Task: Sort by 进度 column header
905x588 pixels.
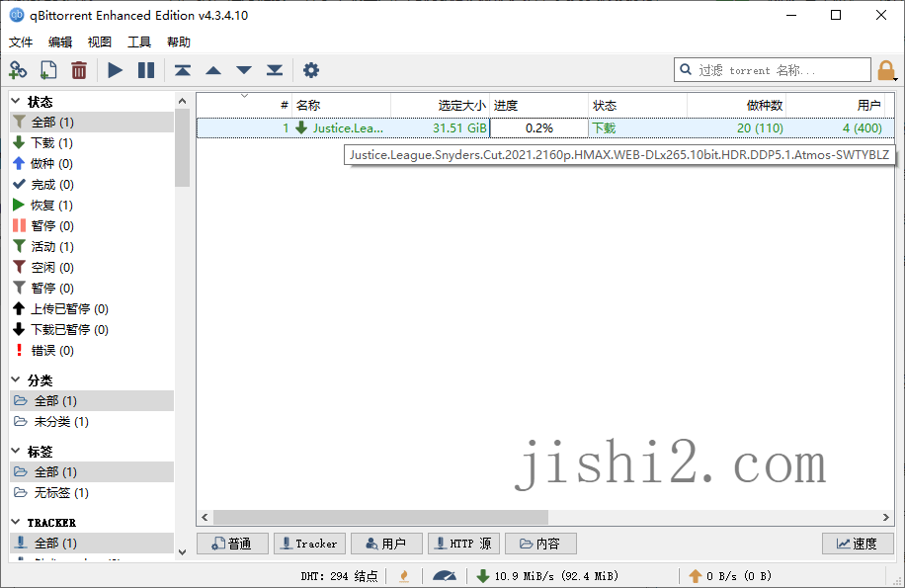Action: point(539,106)
